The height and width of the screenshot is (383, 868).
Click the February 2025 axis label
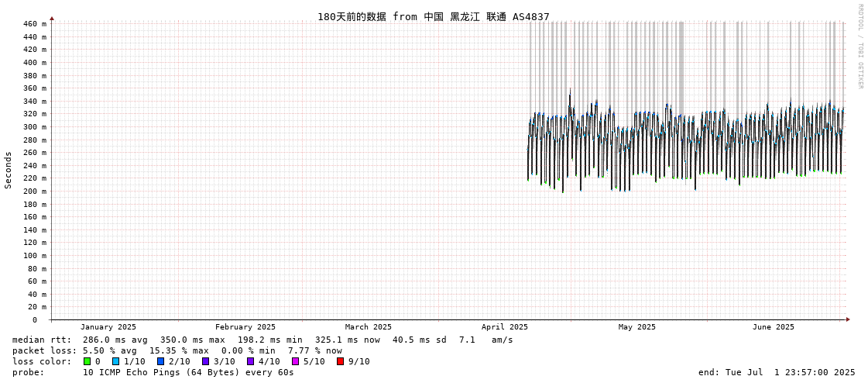245,327
